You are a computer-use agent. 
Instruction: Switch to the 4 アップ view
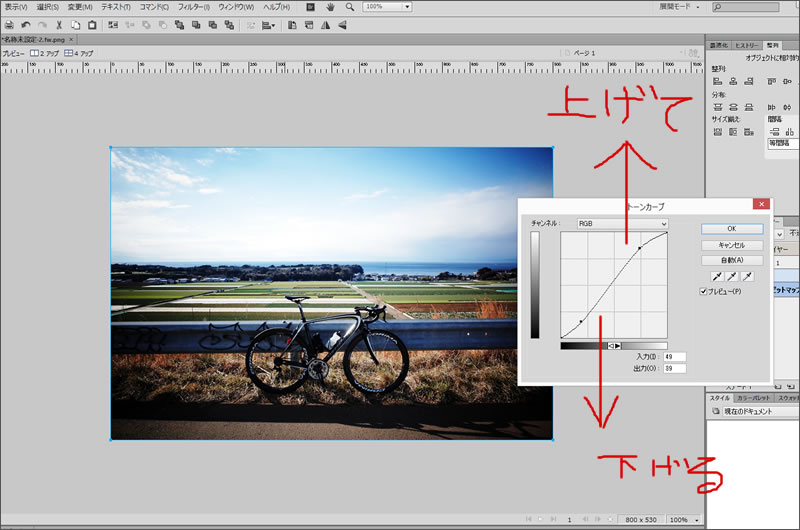[x=79, y=53]
